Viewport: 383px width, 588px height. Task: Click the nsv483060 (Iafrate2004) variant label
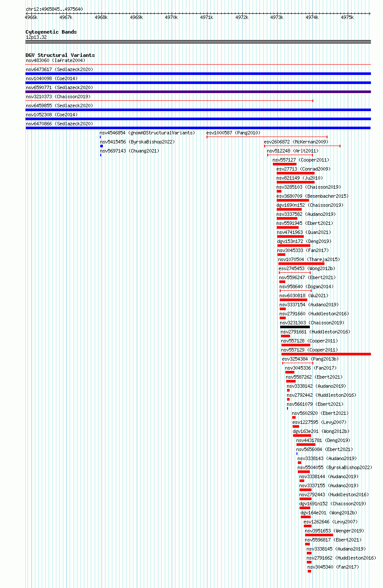tap(56, 60)
